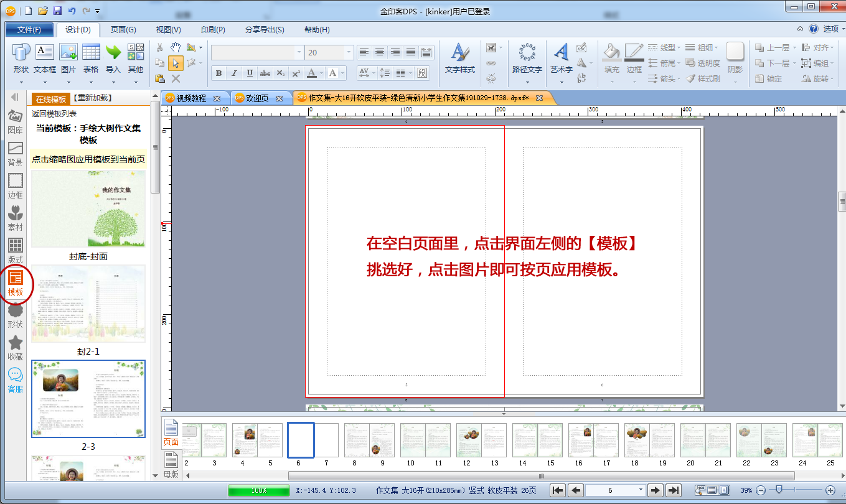Viewport: 846px width, 504px height.
Task: Insert a 文本框 text box
Action: point(45,58)
